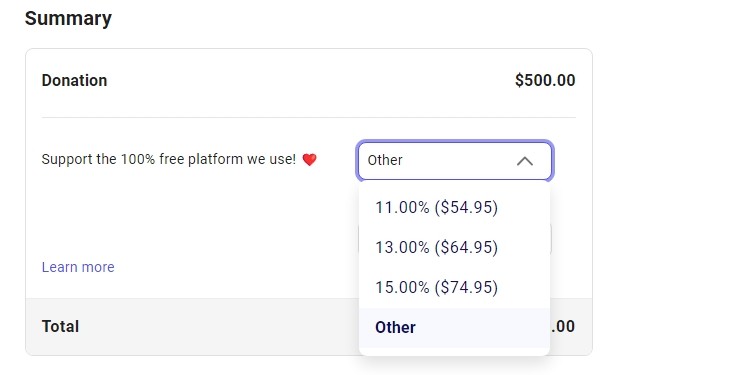Screen dimensions: 754x375
Task: Click the divider line under Donation row
Action: coord(309,117)
